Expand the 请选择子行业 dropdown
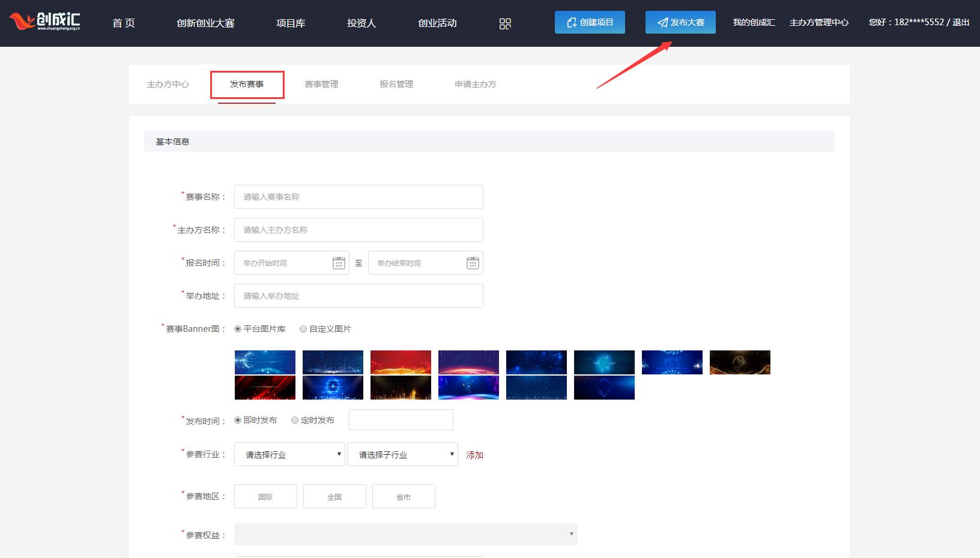 tap(402, 454)
